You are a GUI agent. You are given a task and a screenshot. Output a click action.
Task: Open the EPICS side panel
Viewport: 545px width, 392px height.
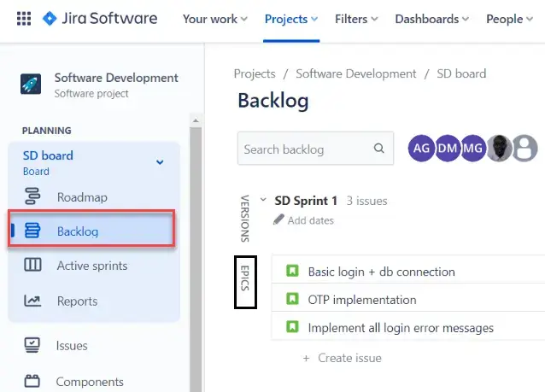[245, 282]
